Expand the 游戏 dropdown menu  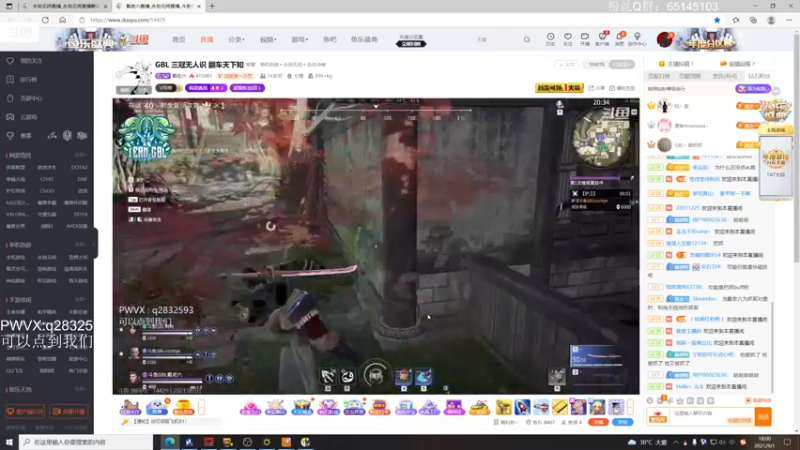pyautogui.click(x=299, y=39)
